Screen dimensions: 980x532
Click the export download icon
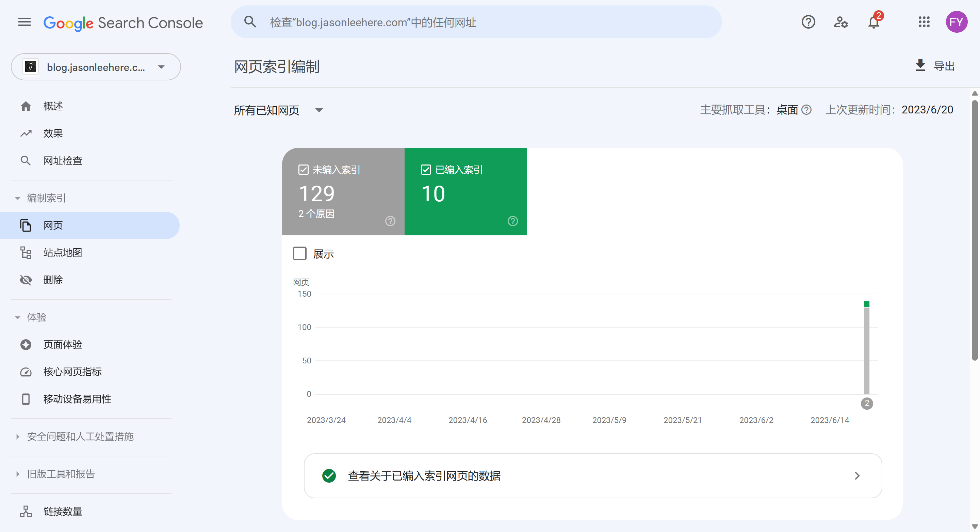tap(920, 65)
